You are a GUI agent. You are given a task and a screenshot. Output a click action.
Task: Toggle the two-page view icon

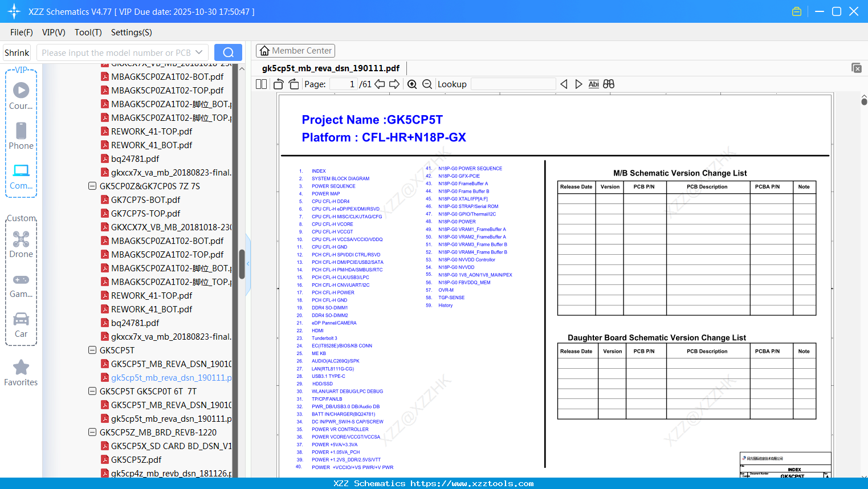(261, 84)
